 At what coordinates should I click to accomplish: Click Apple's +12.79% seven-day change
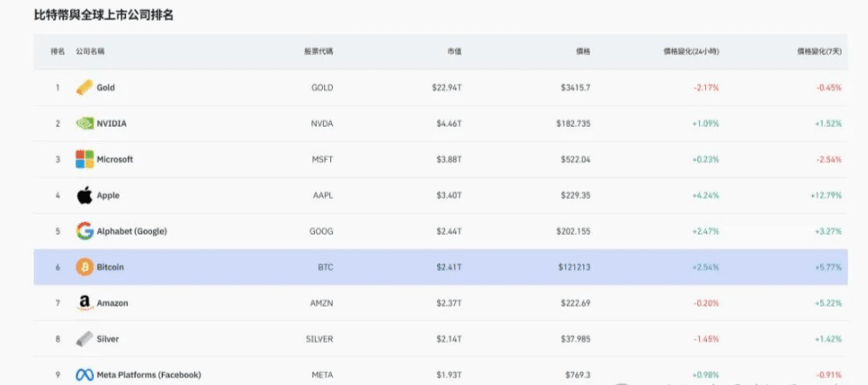coord(826,195)
